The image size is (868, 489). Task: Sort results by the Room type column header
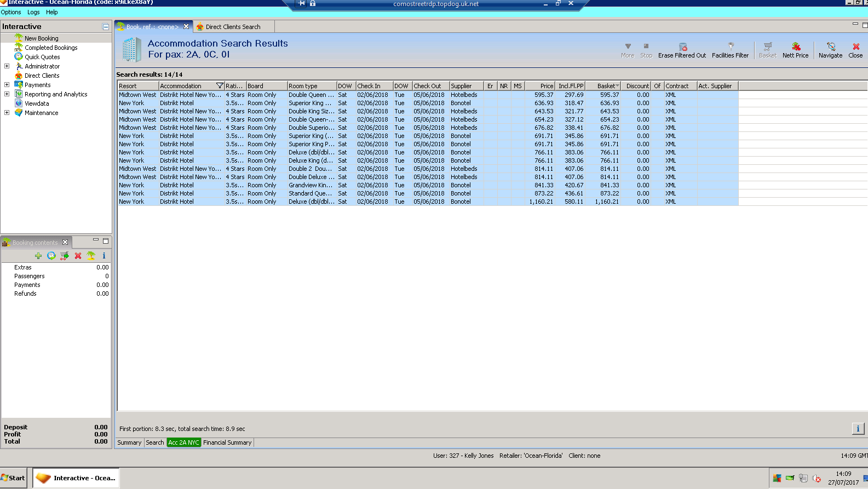(312, 86)
